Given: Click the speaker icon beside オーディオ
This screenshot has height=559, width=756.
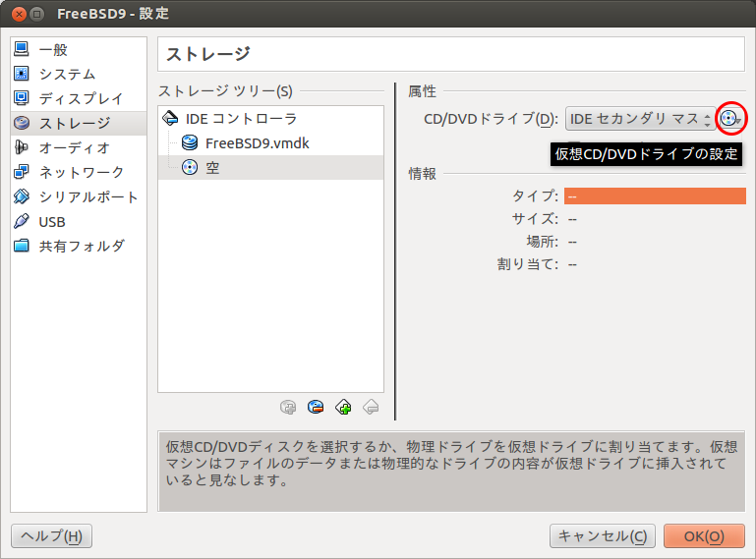Looking at the screenshot, I should (22, 147).
